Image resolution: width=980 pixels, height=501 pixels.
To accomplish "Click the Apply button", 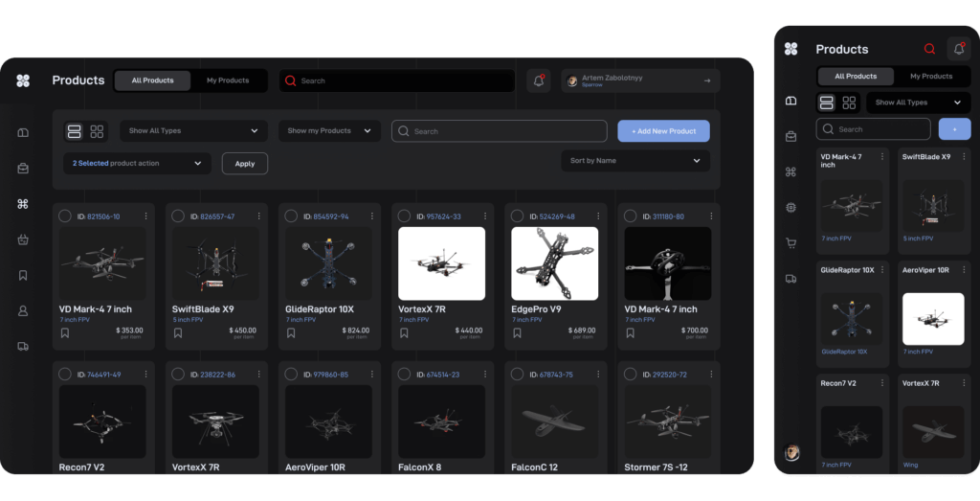I will tap(245, 164).
